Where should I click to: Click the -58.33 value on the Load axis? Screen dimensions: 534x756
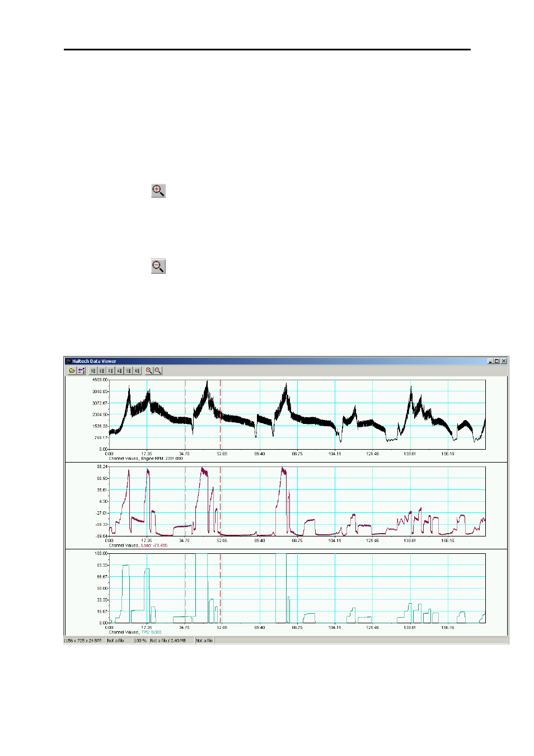[x=102, y=525]
